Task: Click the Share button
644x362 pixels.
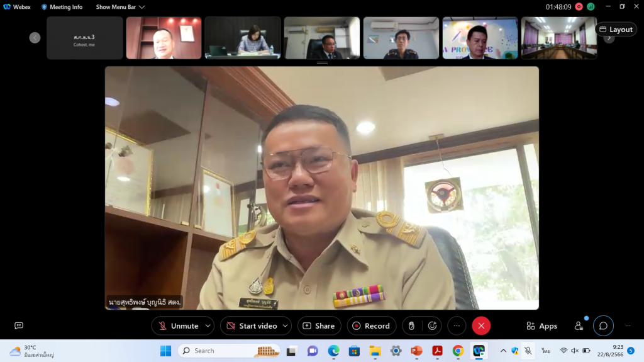Action: (319, 325)
